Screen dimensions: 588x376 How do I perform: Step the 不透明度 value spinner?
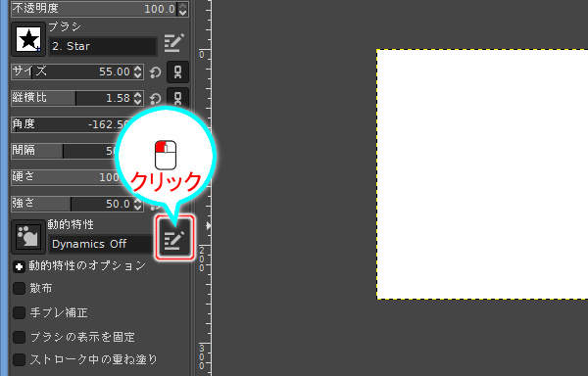coord(182,9)
